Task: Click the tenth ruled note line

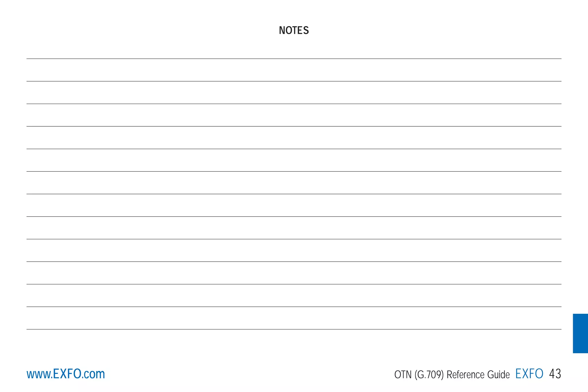Action: tap(294, 262)
